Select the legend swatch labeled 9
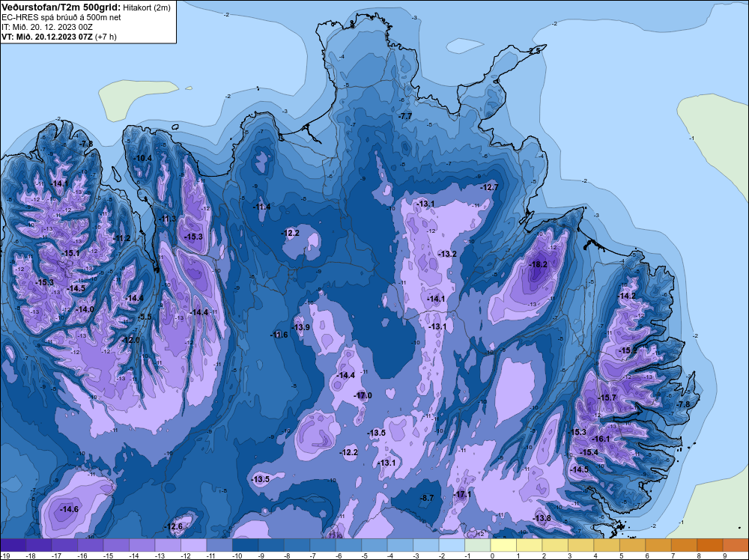This screenshot has width=749, height=560. click(x=736, y=545)
